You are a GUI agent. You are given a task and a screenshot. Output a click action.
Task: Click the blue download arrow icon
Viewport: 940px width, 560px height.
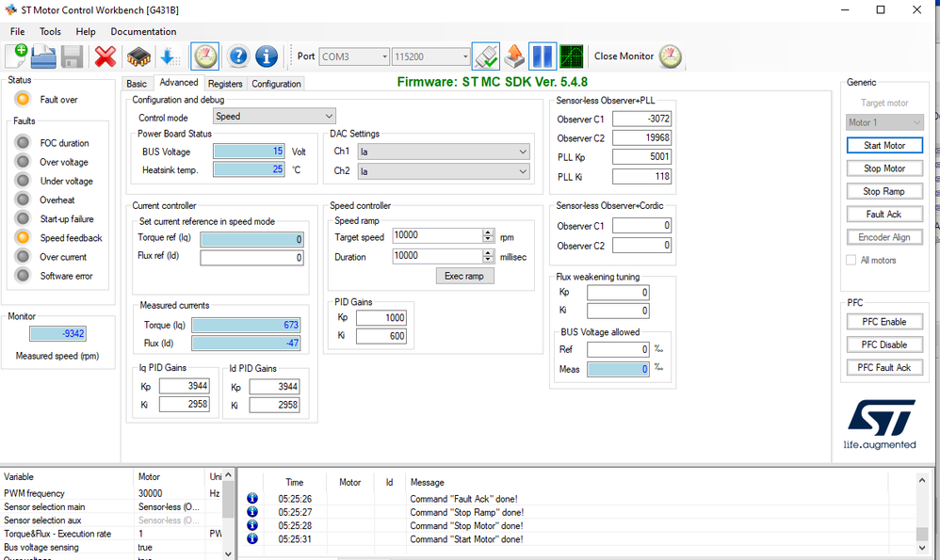pos(170,56)
